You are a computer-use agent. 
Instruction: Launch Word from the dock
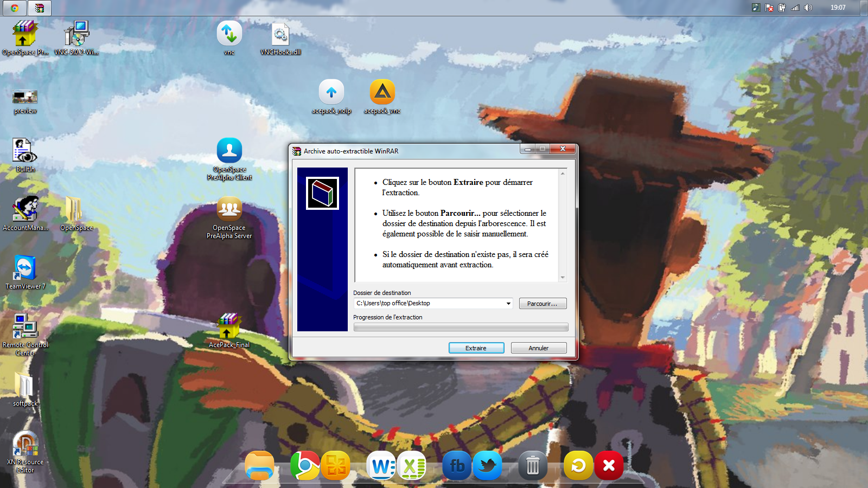[381, 466]
